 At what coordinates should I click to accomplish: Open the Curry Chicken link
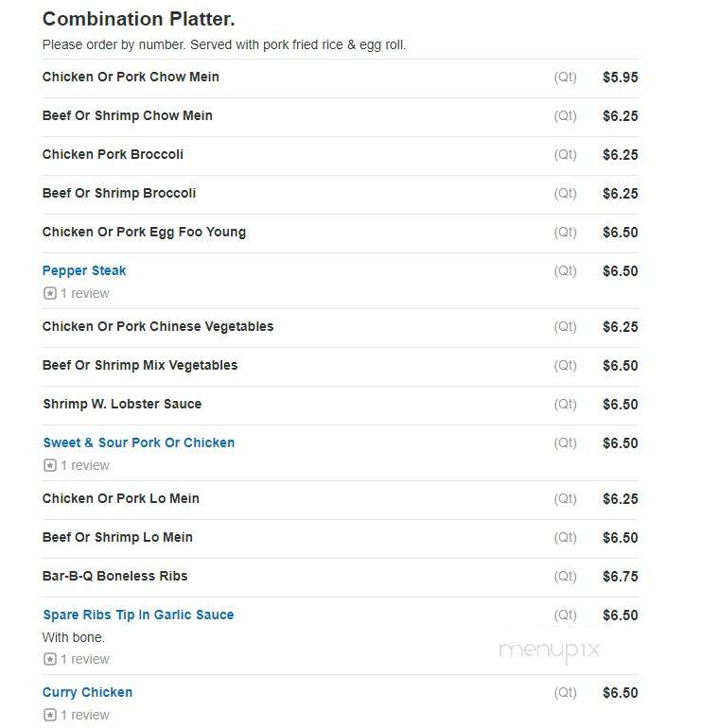click(87, 692)
